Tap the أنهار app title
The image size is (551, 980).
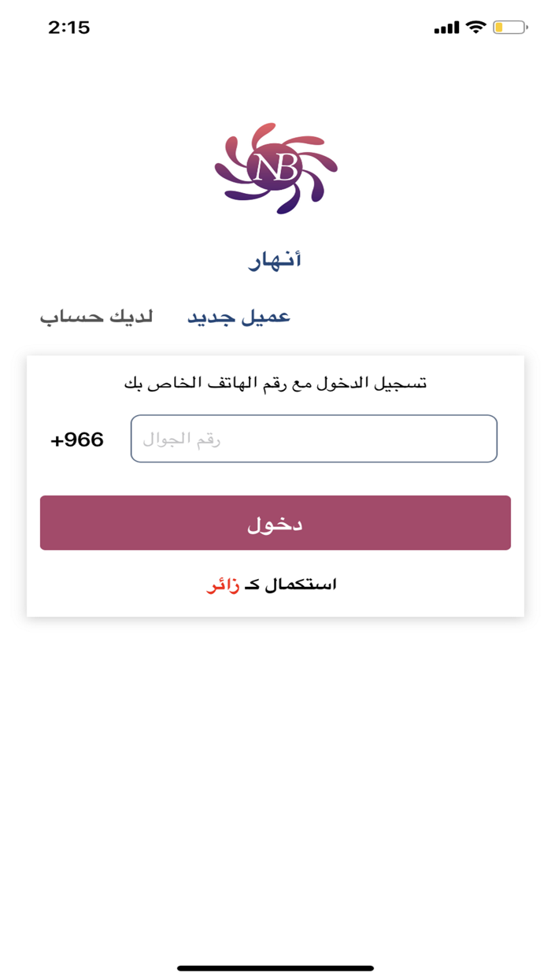coord(275,261)
